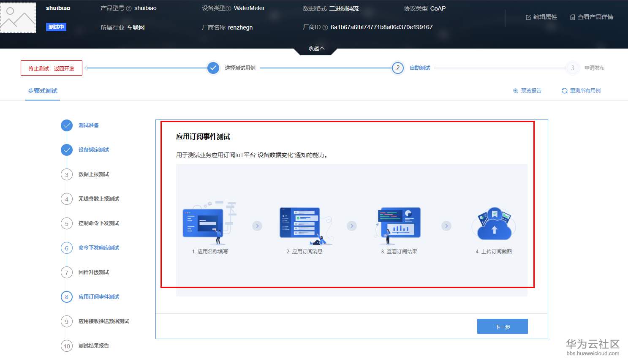The image size is (628, 364).
Task: Click the 设备绑定测试 completed check icon
Action: (x=67, y=150)
